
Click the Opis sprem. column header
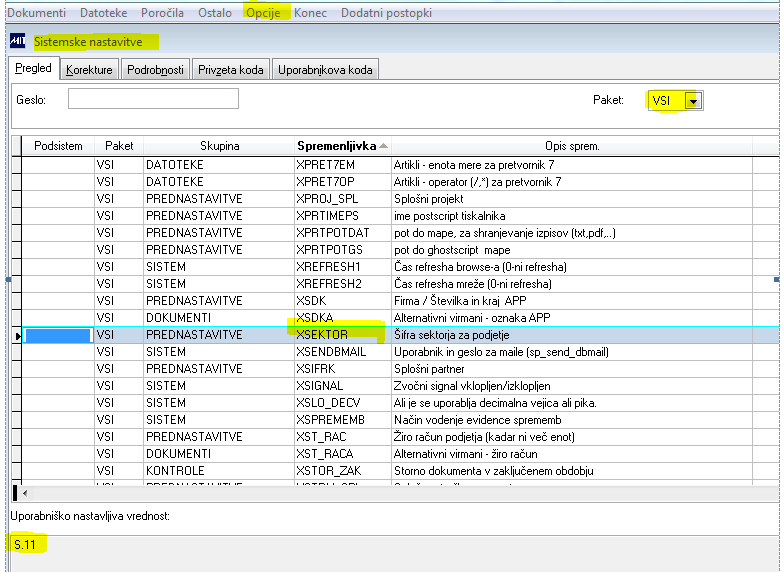[571, 146]
